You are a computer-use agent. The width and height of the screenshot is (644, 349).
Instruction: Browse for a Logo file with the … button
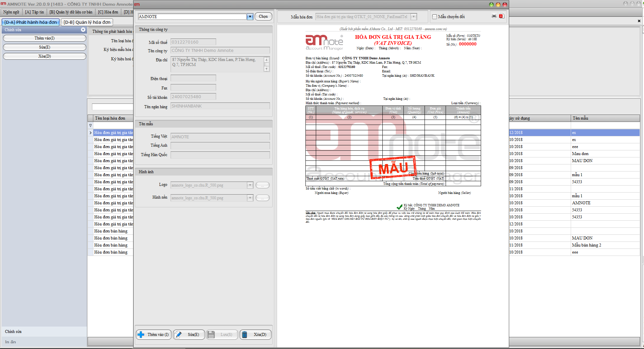click(x=263, y=185)
